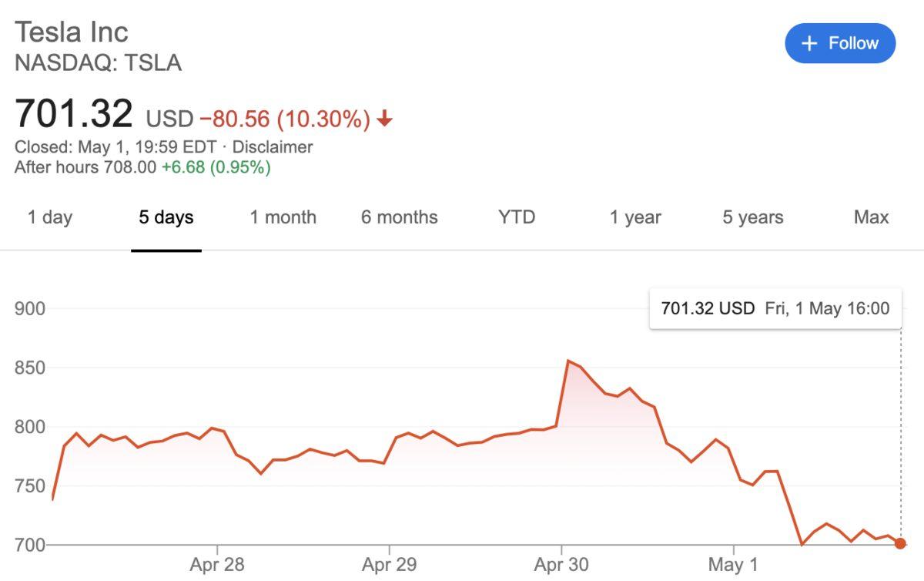This screenshot has width=924, height=581.
Task: Select the 5 days tab
Action: (166, 218)
